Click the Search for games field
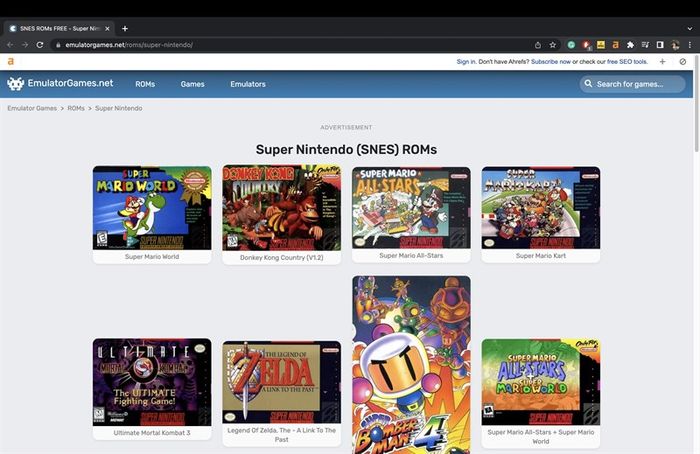This screenshot has height=454, width=700. [633, 84]
